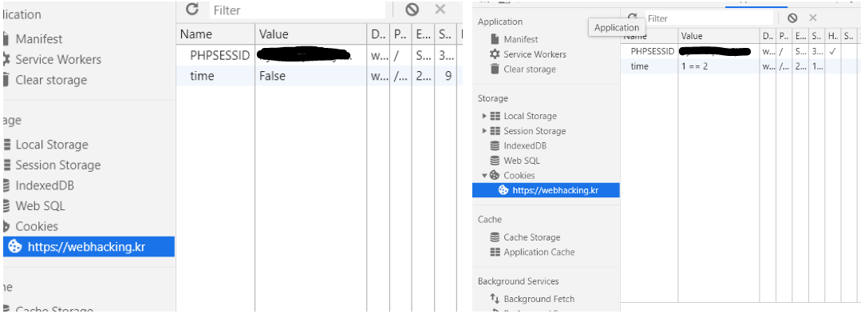The height and width of the screenshot is (318, 868).
Task: Open Manifest in the left panel sidebar
Action: tap(39, 39)
